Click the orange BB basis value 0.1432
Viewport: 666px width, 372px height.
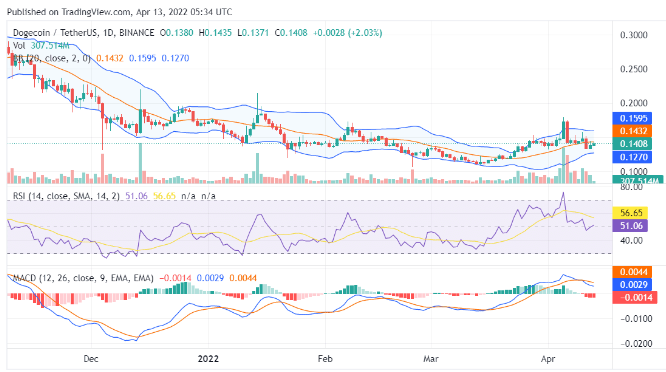110,58
